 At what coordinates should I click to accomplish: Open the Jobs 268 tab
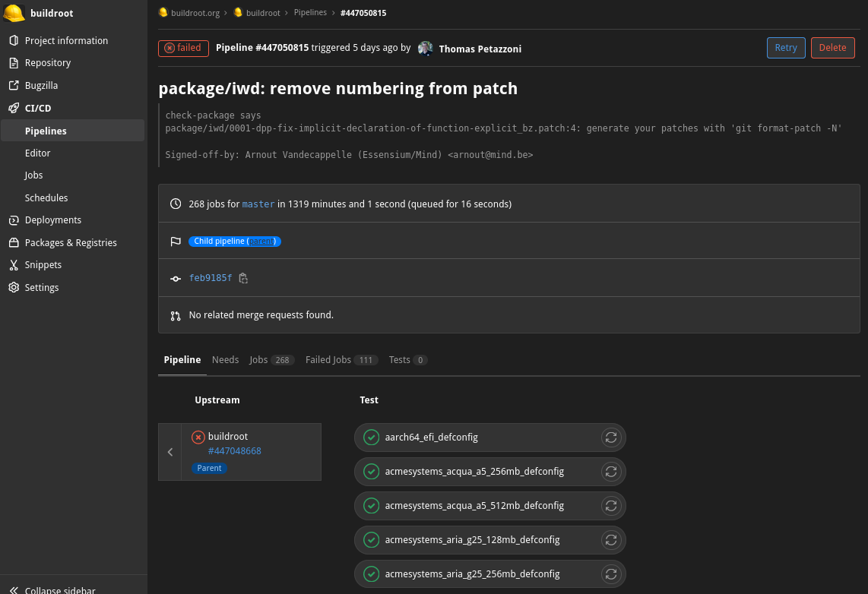272,360
